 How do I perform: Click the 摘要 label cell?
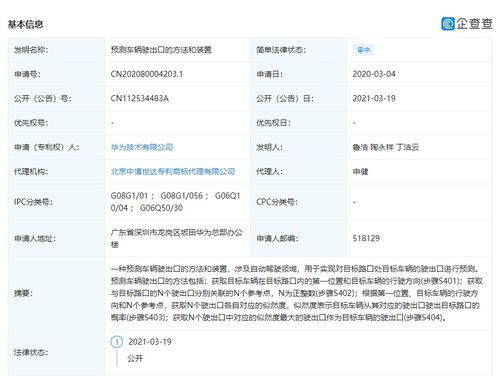[56, 293]
